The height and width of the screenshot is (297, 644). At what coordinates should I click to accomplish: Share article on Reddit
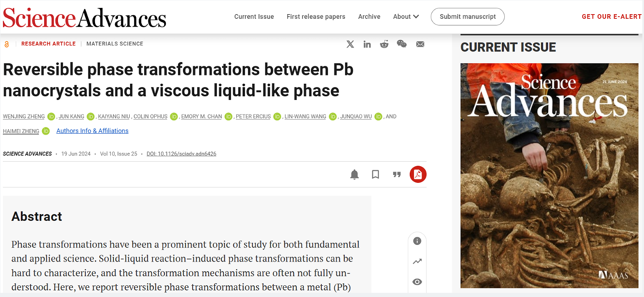[x=384, y=44]
